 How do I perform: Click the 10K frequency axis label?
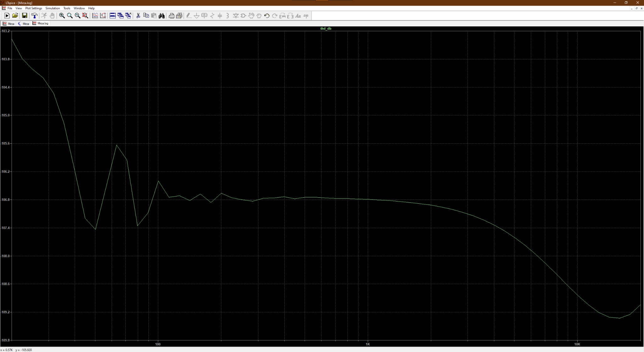tap(577, 344)
